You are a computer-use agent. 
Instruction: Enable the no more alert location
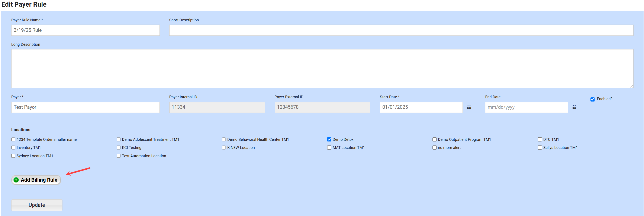435,148
